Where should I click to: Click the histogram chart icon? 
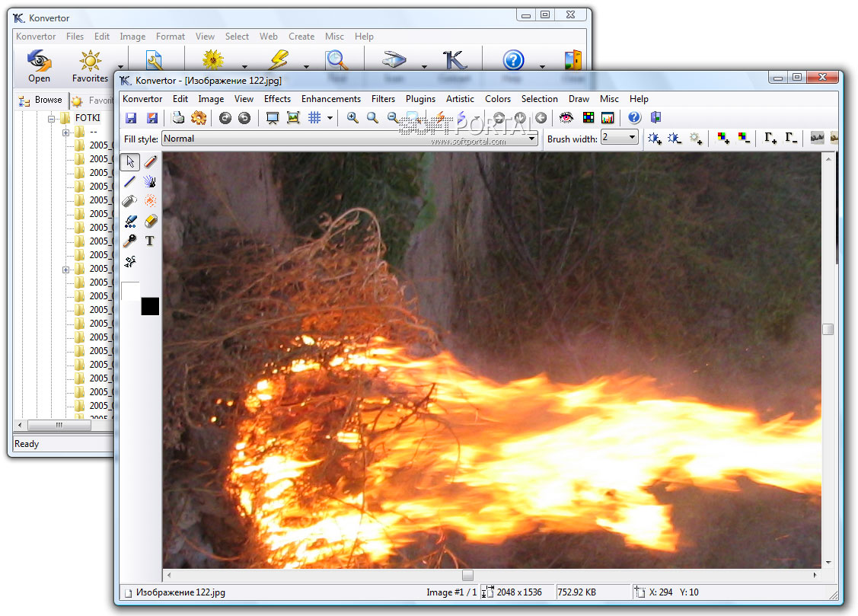[x=608, y=117]
